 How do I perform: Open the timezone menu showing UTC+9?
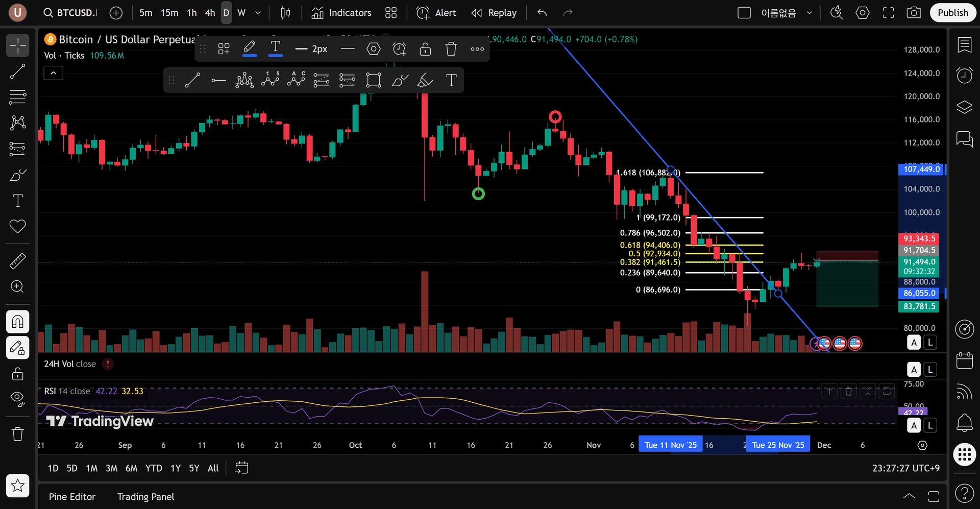pos(906,468)
